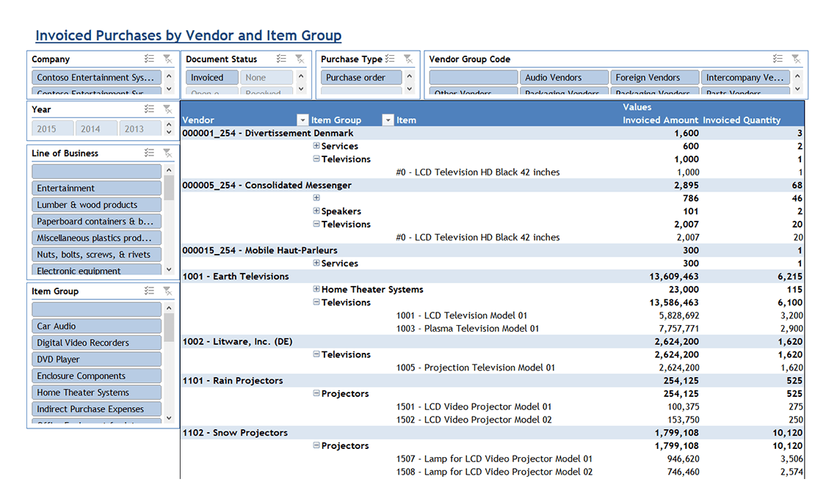Select year 2013 in slicer
This screenshot has width=837, height=504.
pos(139,128)
